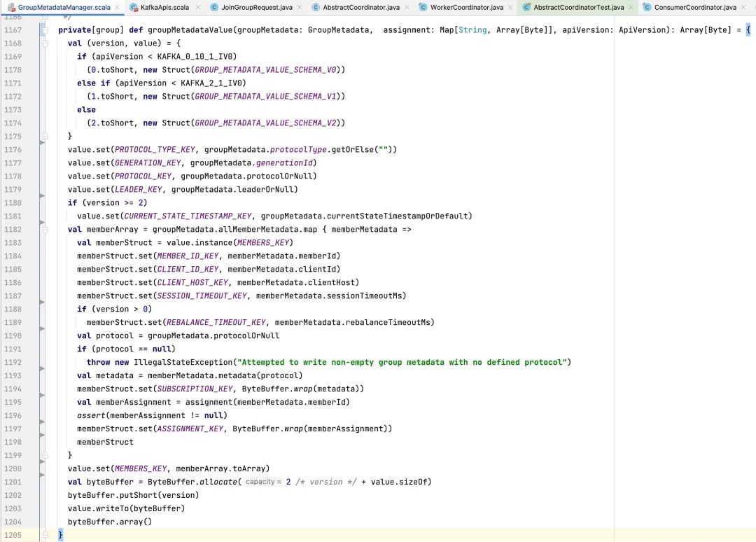The image size is (756, 542).
Task: Close the JoinGroupRequest.java tab
Action: pyautogui.click(x=300, y=7)
